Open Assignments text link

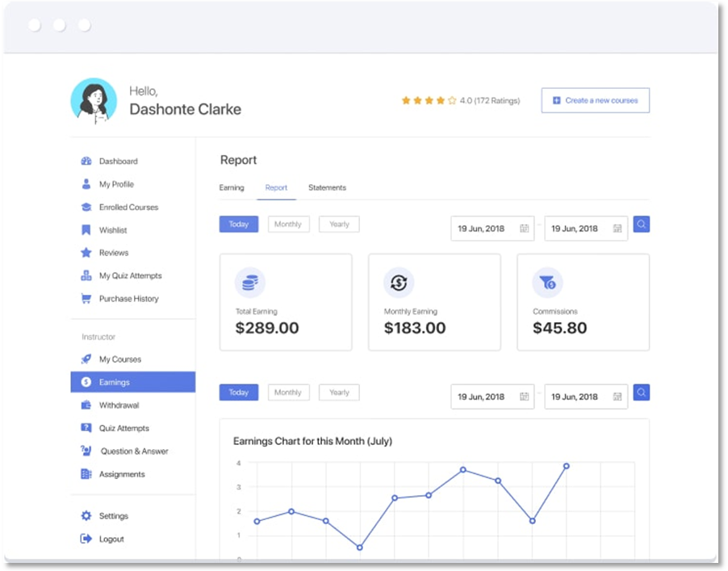coord(122,474)
